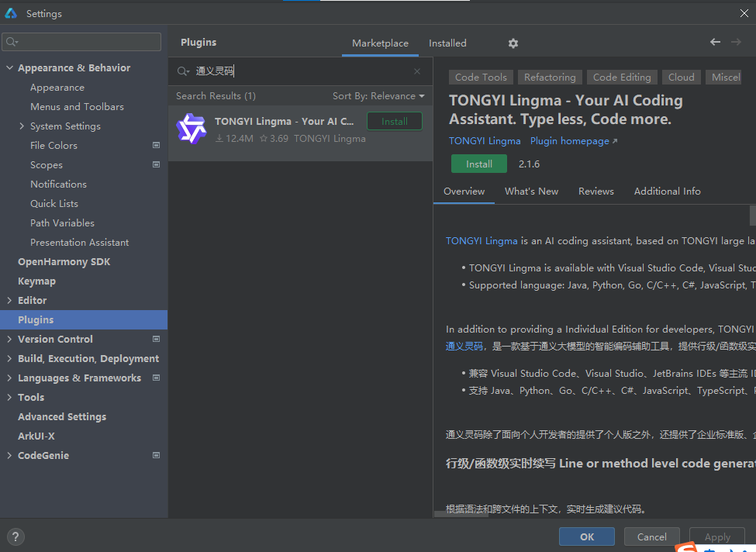This screenshot has height=552, width=756.
Task: Click project-level icon next to Scopes
Action: (x=156, y=164)
